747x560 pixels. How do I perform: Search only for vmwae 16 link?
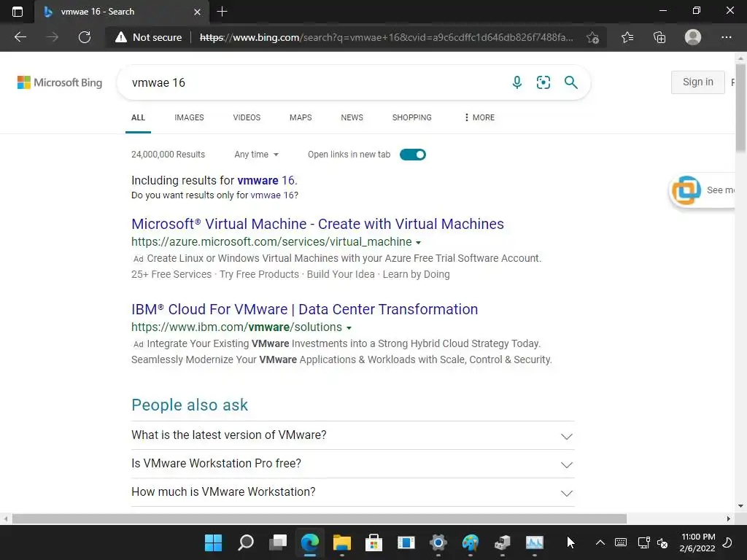pyautogui.click(x=273, y=195)
